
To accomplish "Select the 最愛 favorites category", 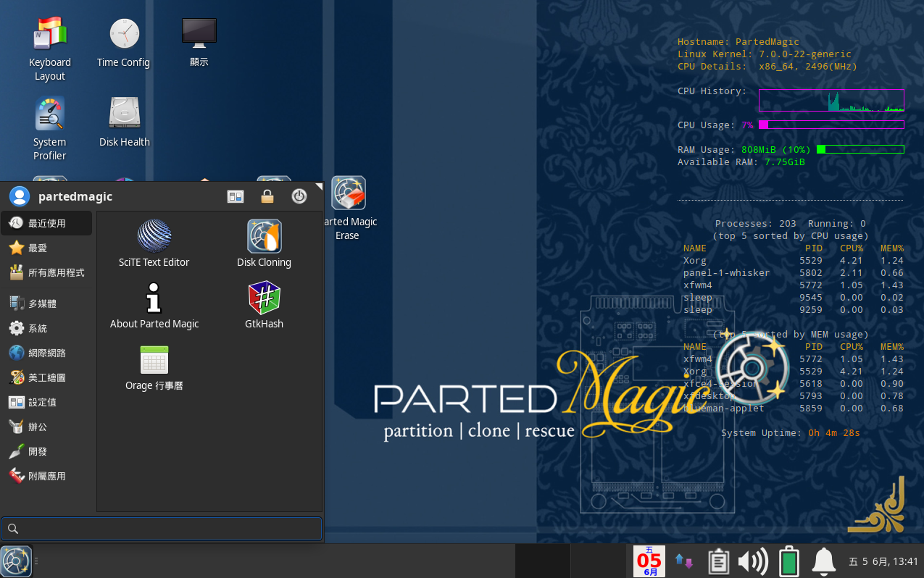I will tap(46, 248).
